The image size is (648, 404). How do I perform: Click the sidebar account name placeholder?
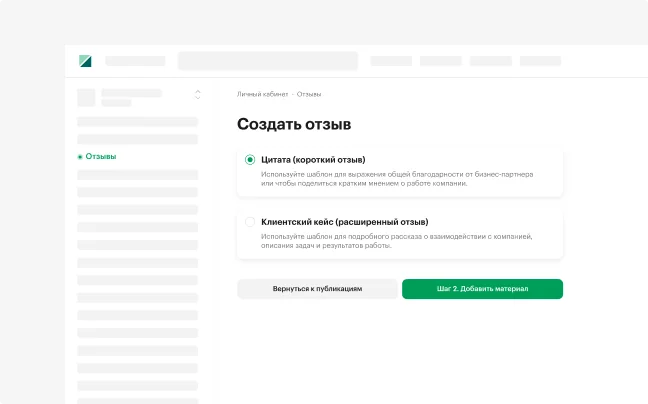pos(131,93)
